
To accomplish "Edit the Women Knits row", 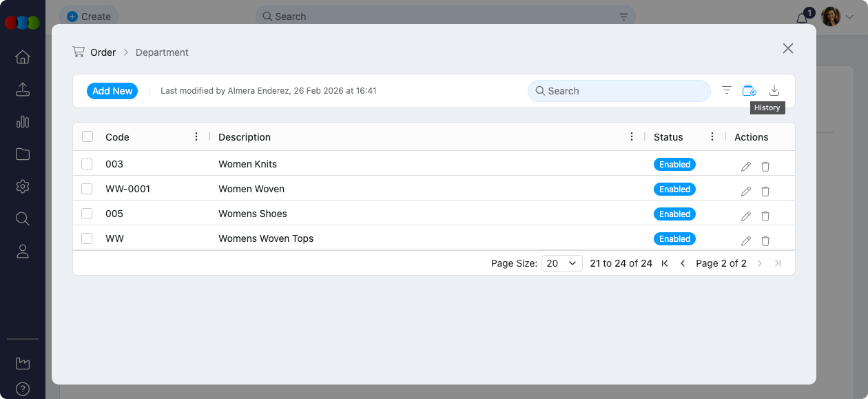I will 745,166.
